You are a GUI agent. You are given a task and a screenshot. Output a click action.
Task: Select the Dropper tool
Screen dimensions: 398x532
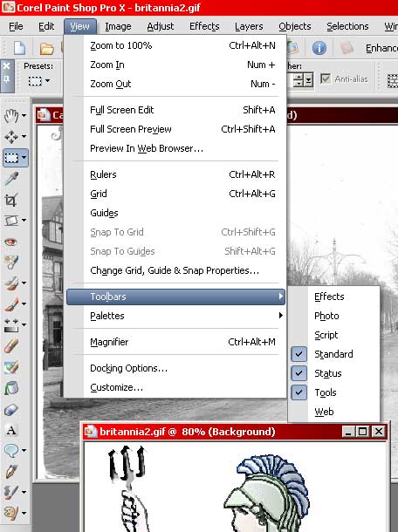(x=11, y=179)
